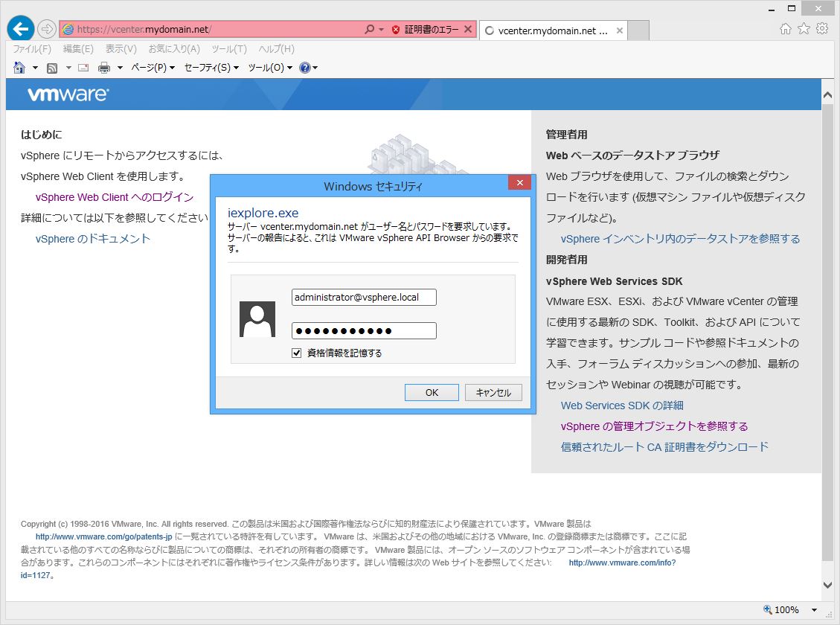840x625 pixels.
Task: Select the vcenter.mydomain.net tab
Action: (x=553, y=31)
